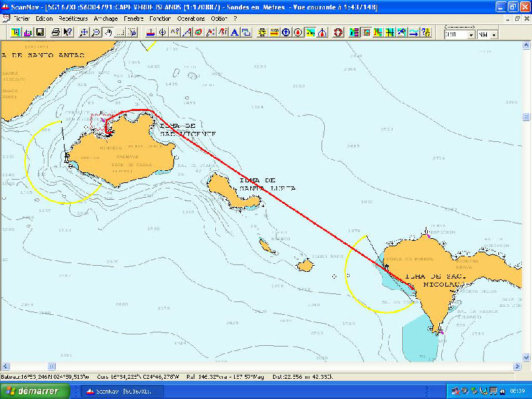Click the Save floppy disk icon
Viewport: 532px width, 399px height.
tap(39, 32)
